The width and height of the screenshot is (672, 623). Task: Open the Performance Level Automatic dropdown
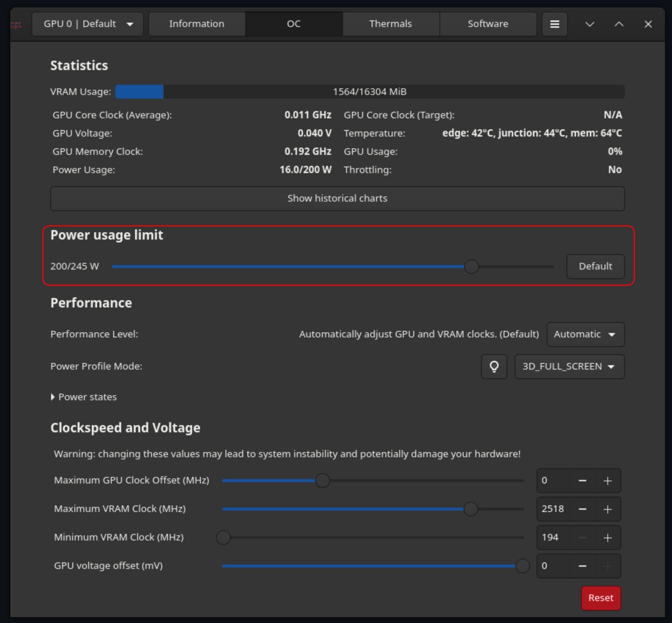click(585, 334)
